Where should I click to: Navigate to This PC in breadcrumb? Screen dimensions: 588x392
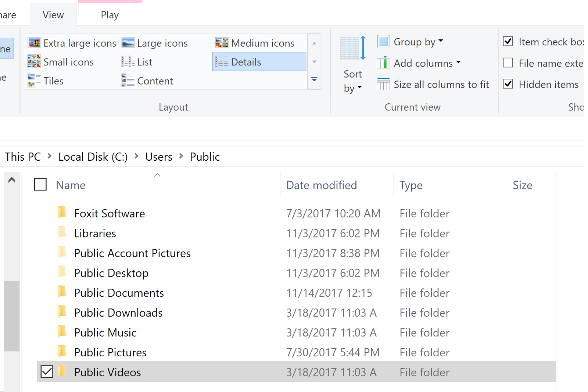pos(23,156)
